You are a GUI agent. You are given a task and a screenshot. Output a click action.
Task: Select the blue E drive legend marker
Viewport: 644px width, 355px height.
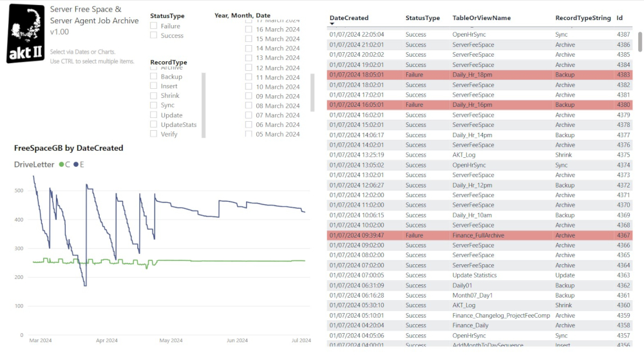76,164
